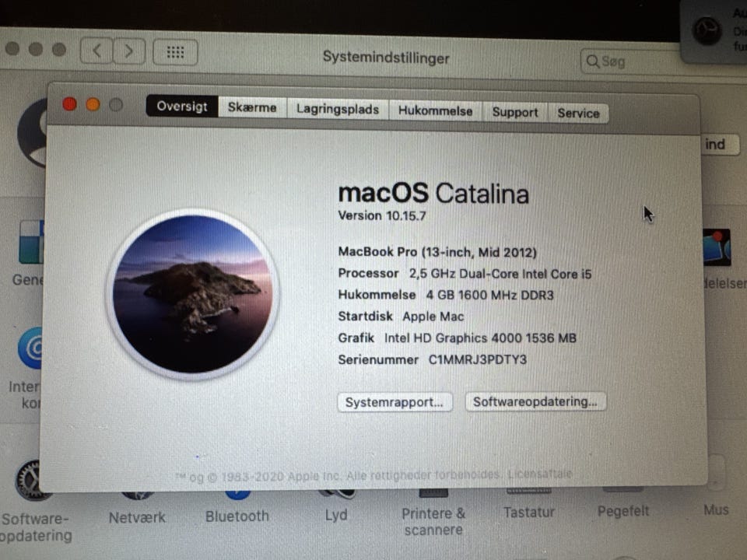Viewport: 747px width, 560px height.
Task: Click '4 GB 1600 MHz DDR3' text
Action: (489, 296)
